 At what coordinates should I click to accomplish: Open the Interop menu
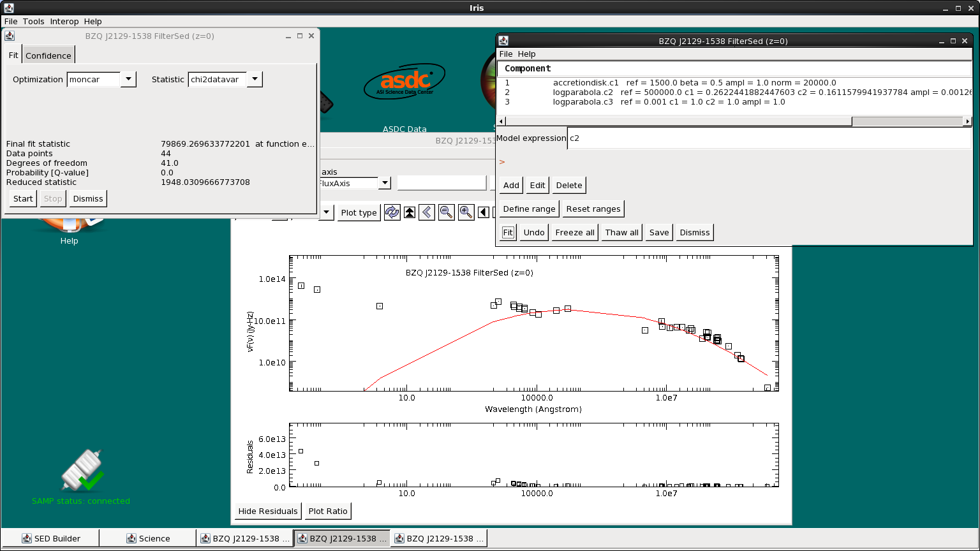click(x=64, y=21)
